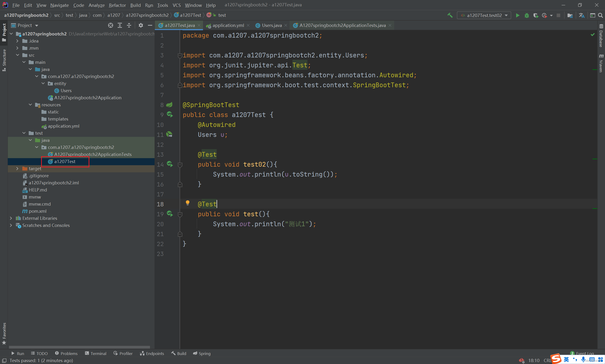Collapse the main folder
605x364 pixels.
pyautogui.click(x=24, y=62)
